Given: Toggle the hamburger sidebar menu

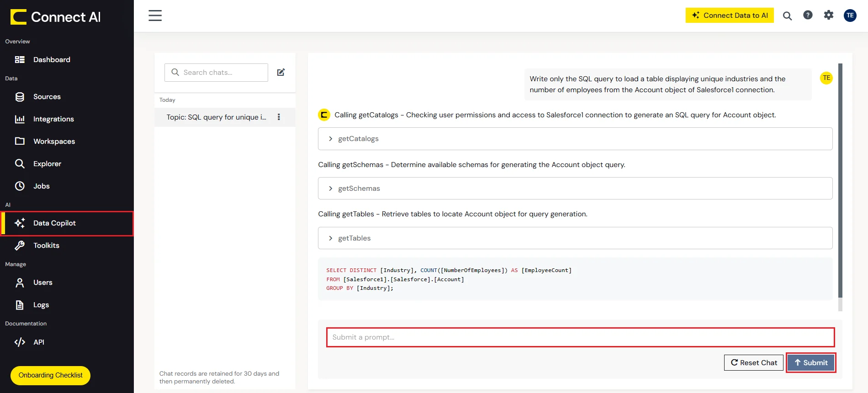Looking at the screenshot, I should 155,16.
